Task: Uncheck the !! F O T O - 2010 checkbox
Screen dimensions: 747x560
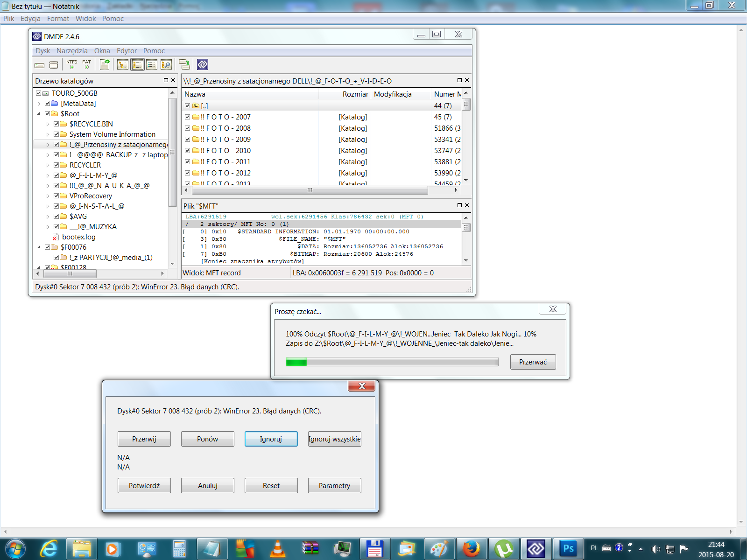Action: coord(188,151)
